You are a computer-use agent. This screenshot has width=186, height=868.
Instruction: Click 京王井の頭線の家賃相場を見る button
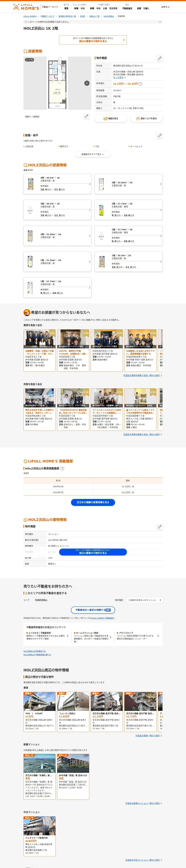pyautogui.click(x=93, y=502)
